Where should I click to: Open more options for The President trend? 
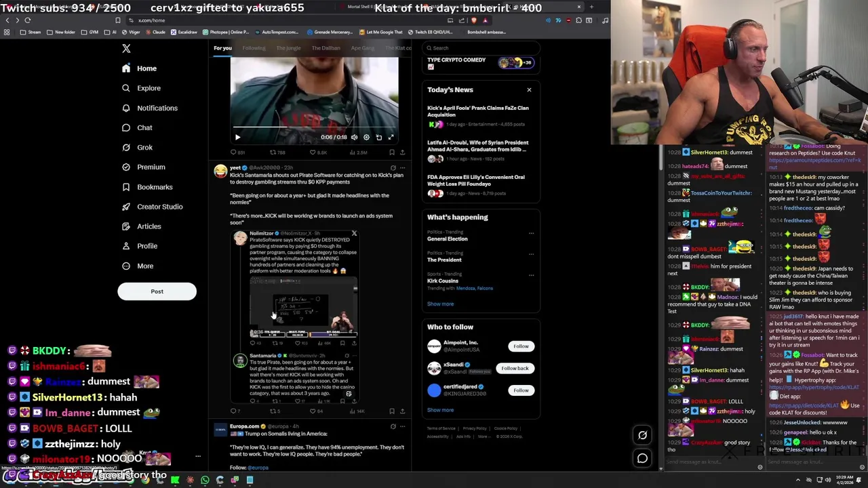click(531, 254)
